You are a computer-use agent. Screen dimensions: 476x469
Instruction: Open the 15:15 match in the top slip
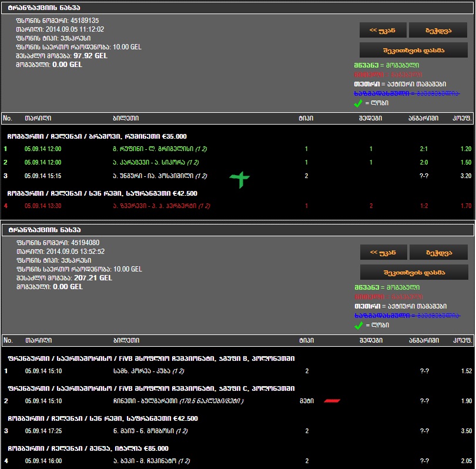(x=160, y=176)
